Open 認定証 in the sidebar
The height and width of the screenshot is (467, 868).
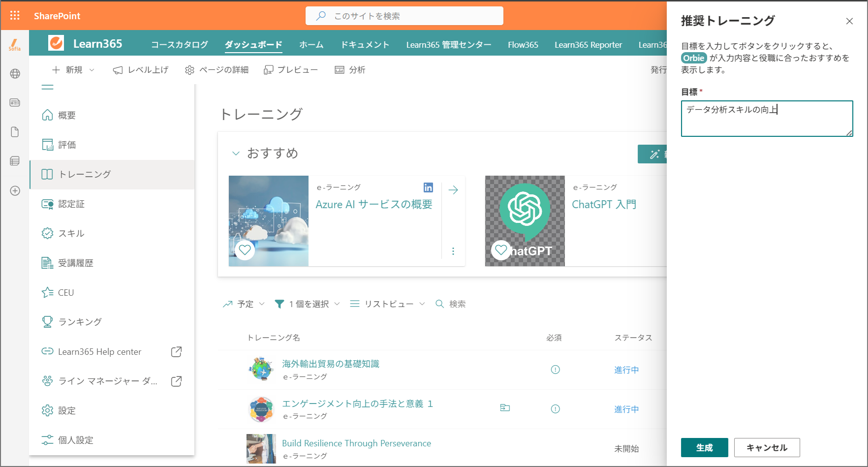coord(112,204)
